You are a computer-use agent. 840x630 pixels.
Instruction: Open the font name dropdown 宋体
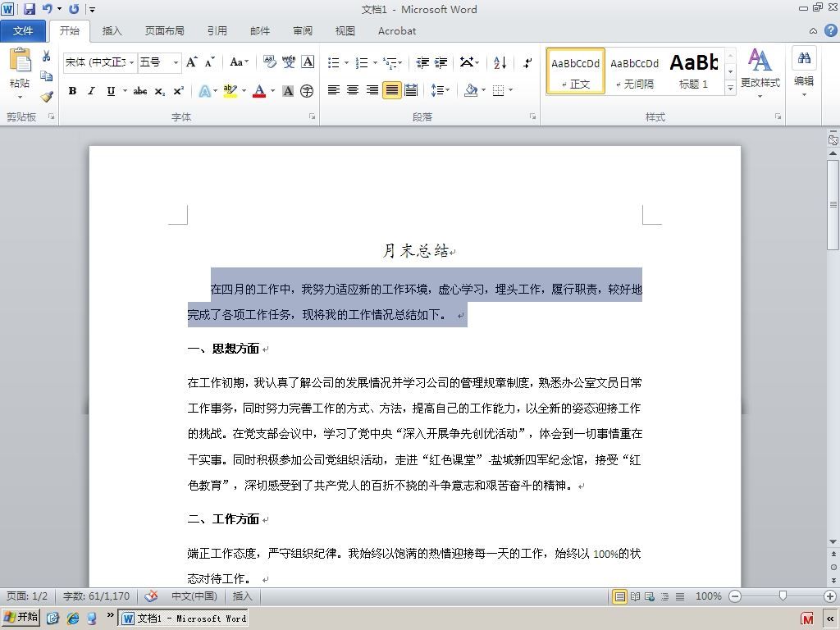pos(99,62)
